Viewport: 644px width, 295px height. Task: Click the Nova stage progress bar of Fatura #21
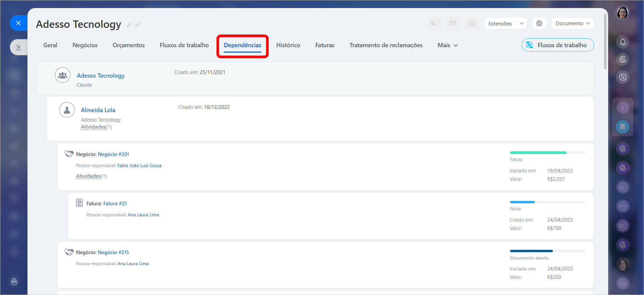click(x=548, y=202)
